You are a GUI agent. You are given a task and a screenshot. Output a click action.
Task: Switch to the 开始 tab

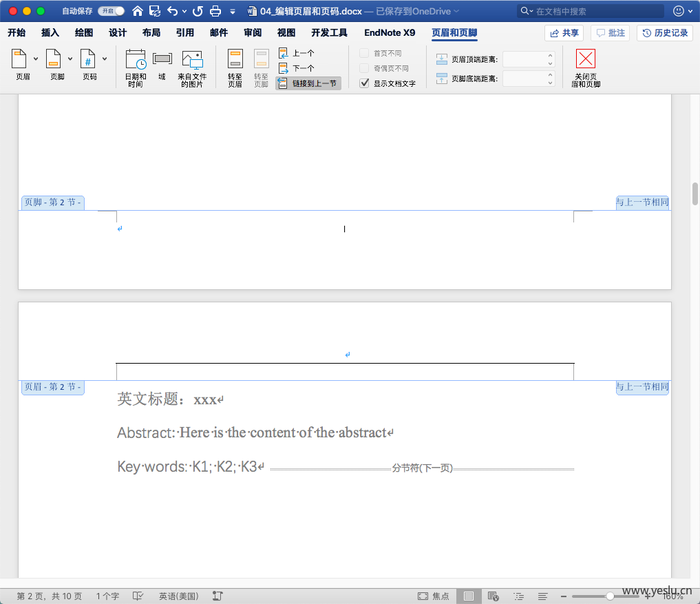click(17, 32)
